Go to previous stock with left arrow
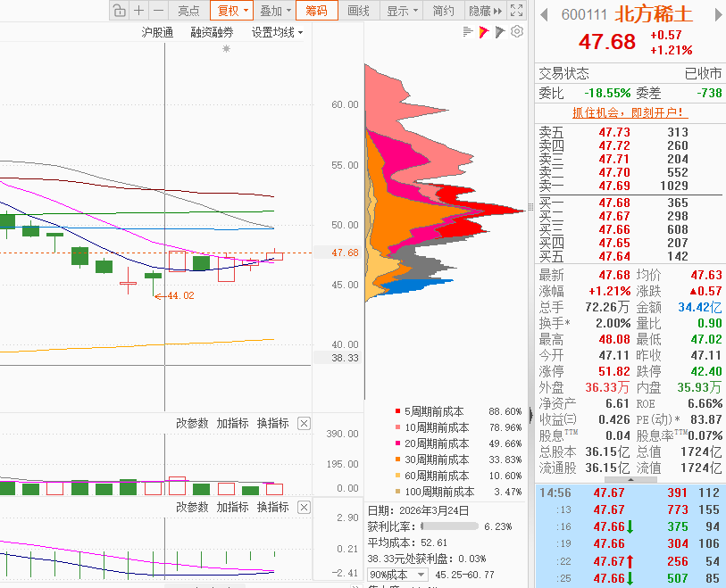Viewport: 726px width, 588px height. point(544,15)
